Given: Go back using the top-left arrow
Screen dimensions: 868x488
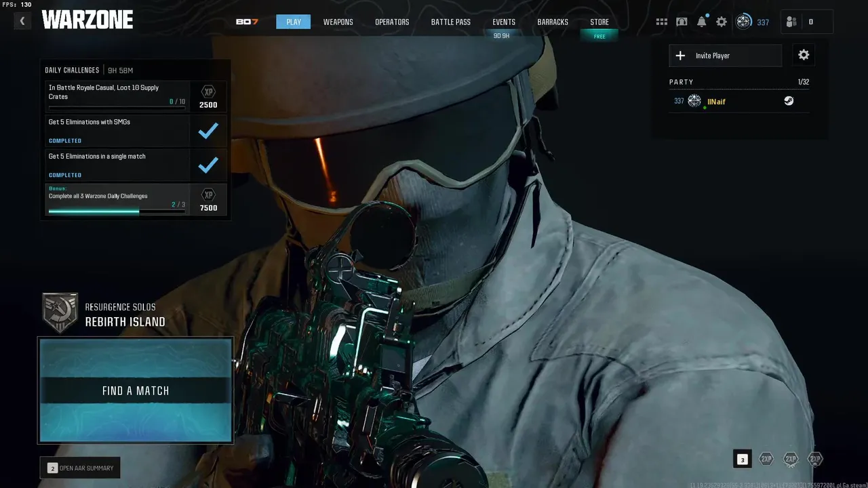Looking at the screenshot, I should [x=22, y=21].
